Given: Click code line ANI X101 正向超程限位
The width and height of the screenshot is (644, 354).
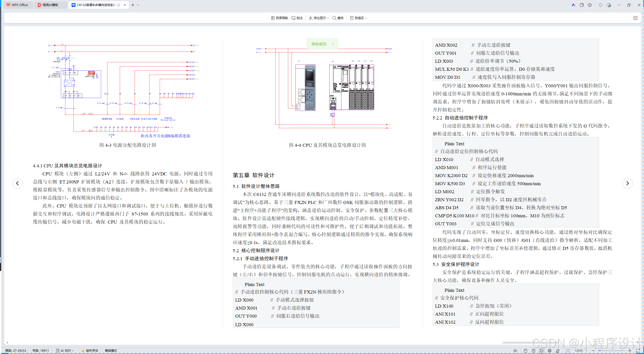Looking at the screenshot, I should [469, 314].
